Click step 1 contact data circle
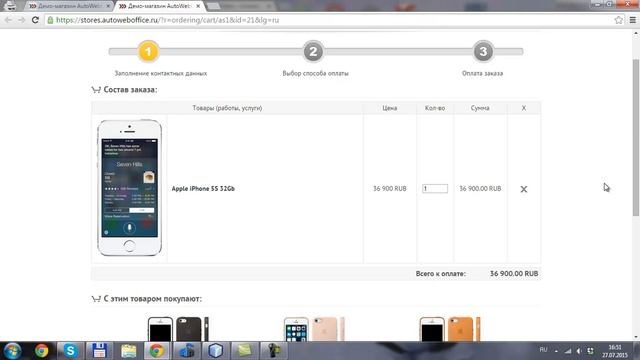This screenshot has height=360, width=640. click(148, 51)
